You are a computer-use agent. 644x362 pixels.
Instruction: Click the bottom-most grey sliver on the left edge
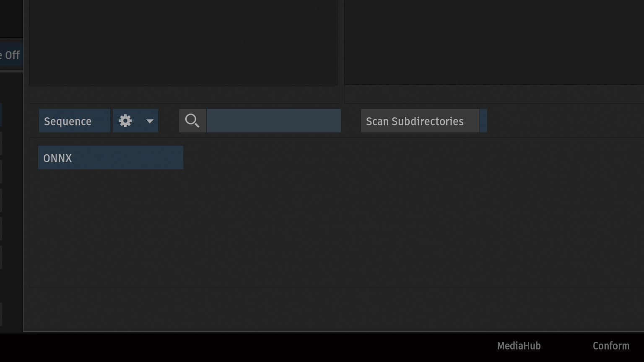(1, 314)
